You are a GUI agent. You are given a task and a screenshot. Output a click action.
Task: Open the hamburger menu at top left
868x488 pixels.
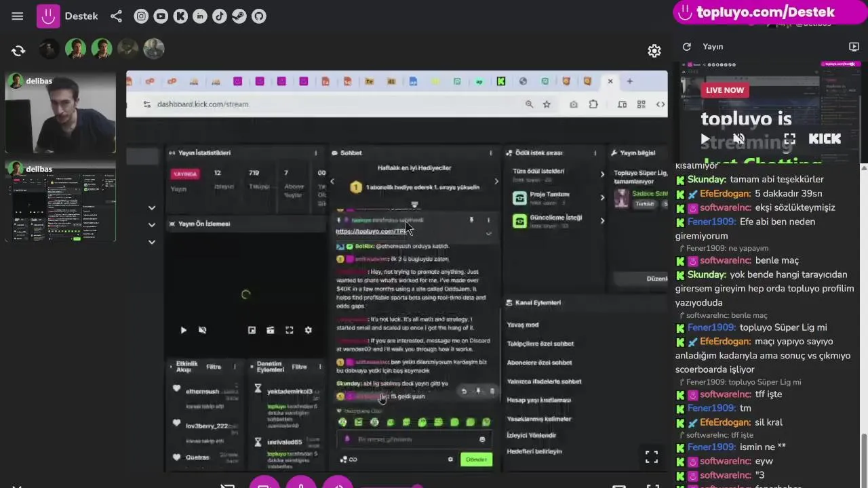pyautogui.click(x=18, y=16)
